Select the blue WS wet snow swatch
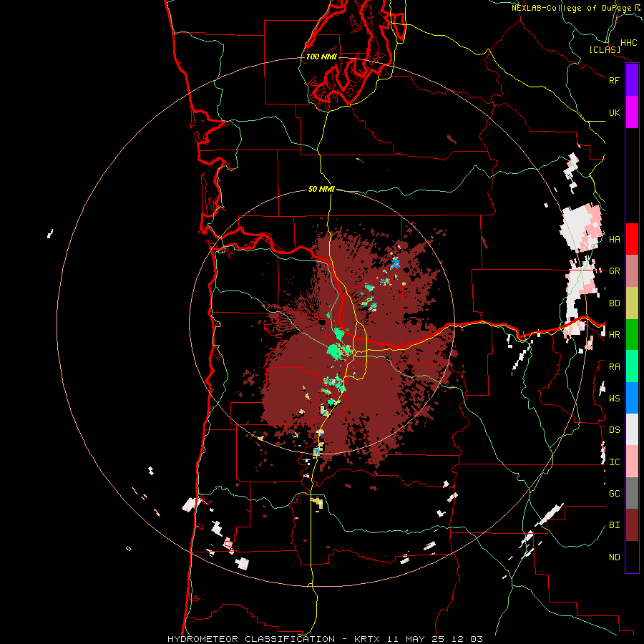The image size is (644, 644). [x=632, y=398]
